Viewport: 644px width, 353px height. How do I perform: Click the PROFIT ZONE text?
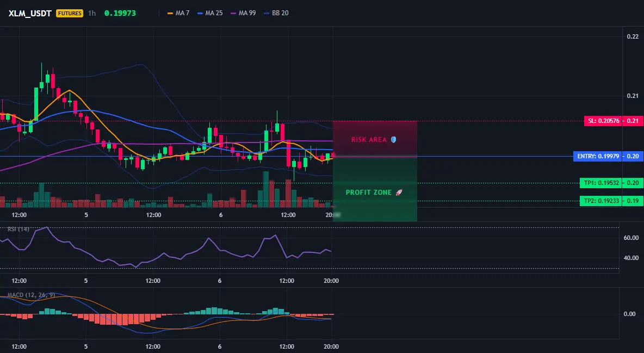(368, 193)
